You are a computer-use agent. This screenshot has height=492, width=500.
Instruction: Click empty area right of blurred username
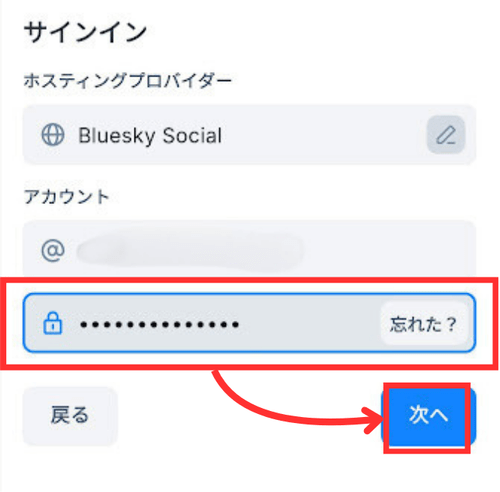[x=387, y=250]
